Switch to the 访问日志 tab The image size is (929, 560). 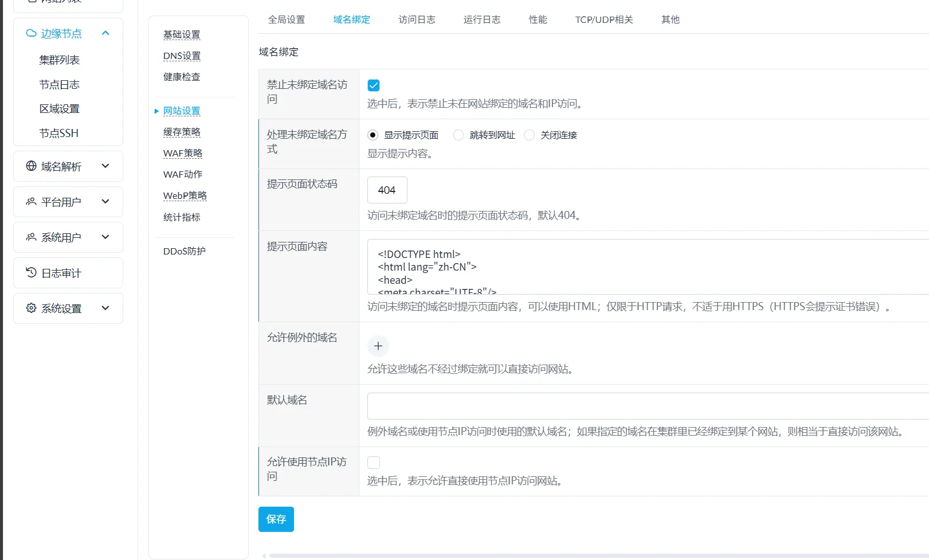pos(417,19)
